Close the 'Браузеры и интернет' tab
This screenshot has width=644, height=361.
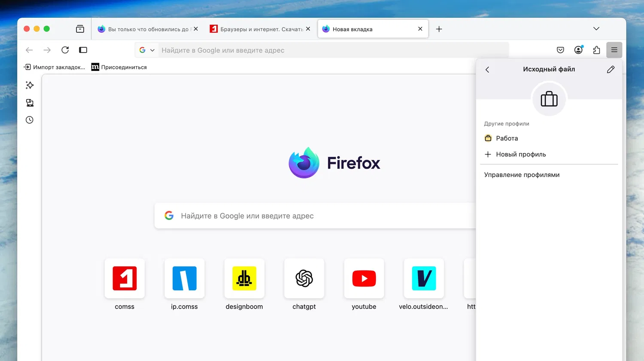[308, 29]
